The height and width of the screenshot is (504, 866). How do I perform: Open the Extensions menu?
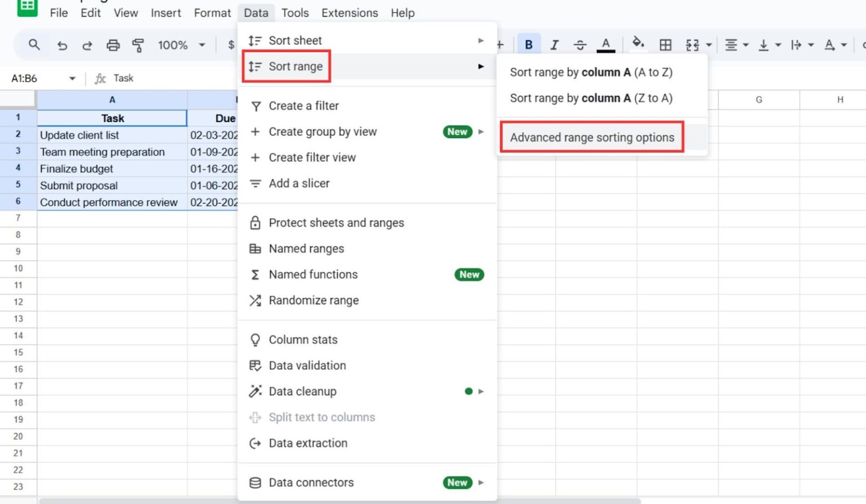point(349,12)
